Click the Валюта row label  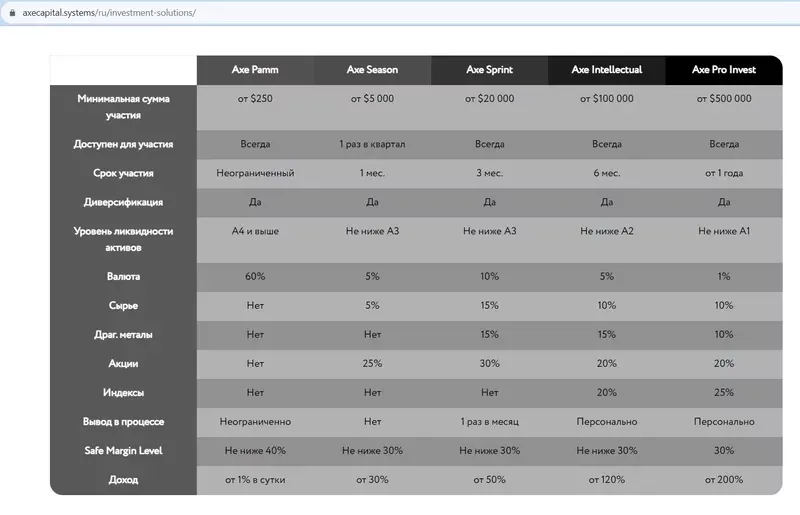click(x=123, y=277)
